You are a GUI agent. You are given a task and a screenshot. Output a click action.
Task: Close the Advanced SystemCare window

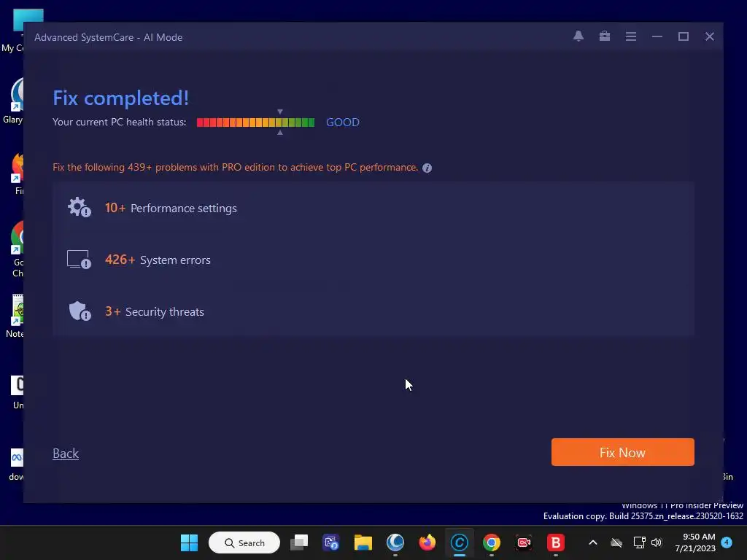pyautogui.click(x=709, y=36)
